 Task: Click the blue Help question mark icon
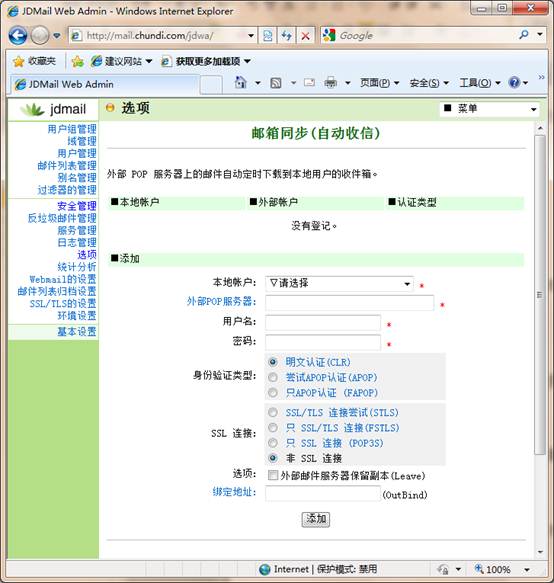[515, 82]
